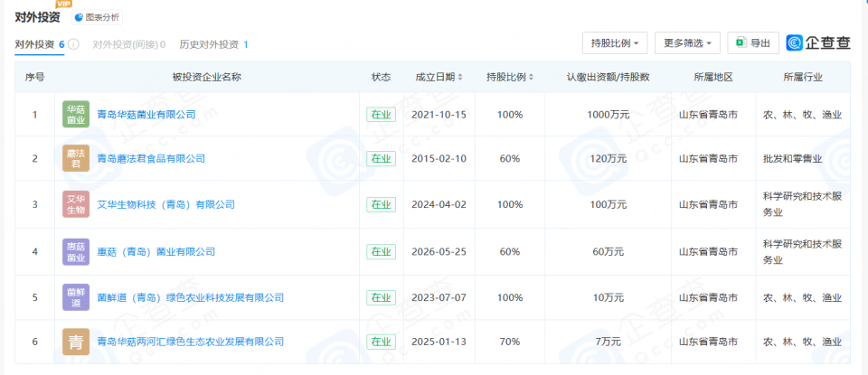The width and height of the screenshot is (868, 375).
Task: Sort by 持股比例 column header
Action: click(x=510, y=78)
